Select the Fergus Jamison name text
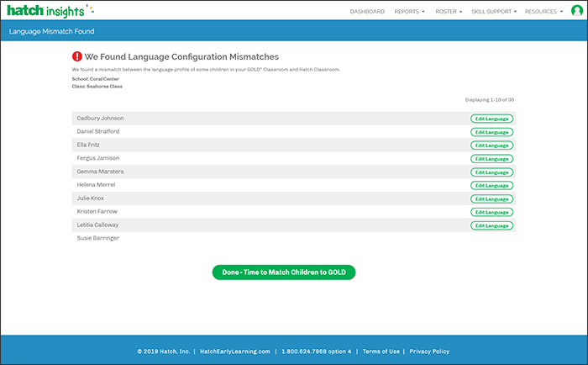588x365 pixels. (x=98, y=158)
